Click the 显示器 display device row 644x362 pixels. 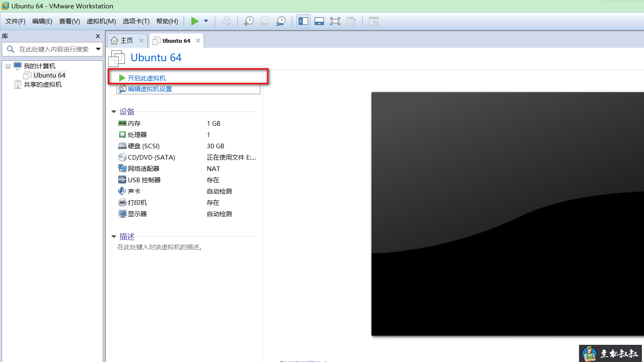(188, 214)
